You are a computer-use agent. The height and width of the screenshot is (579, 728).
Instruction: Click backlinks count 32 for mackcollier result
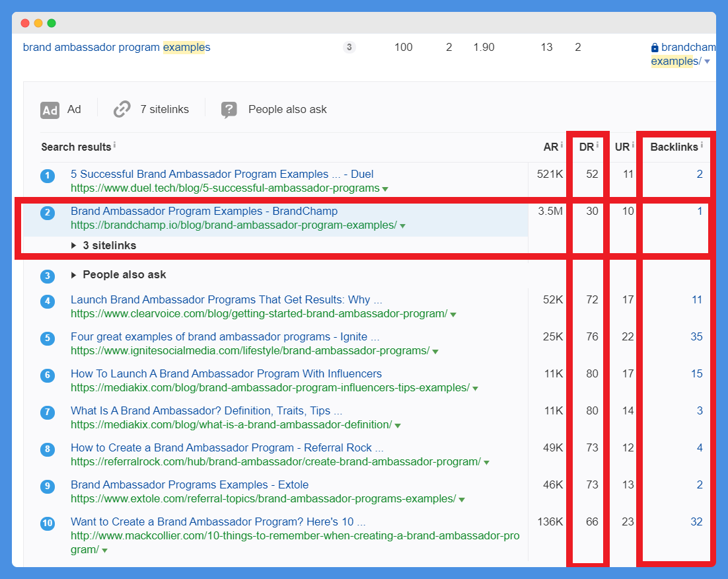[696, 522]
